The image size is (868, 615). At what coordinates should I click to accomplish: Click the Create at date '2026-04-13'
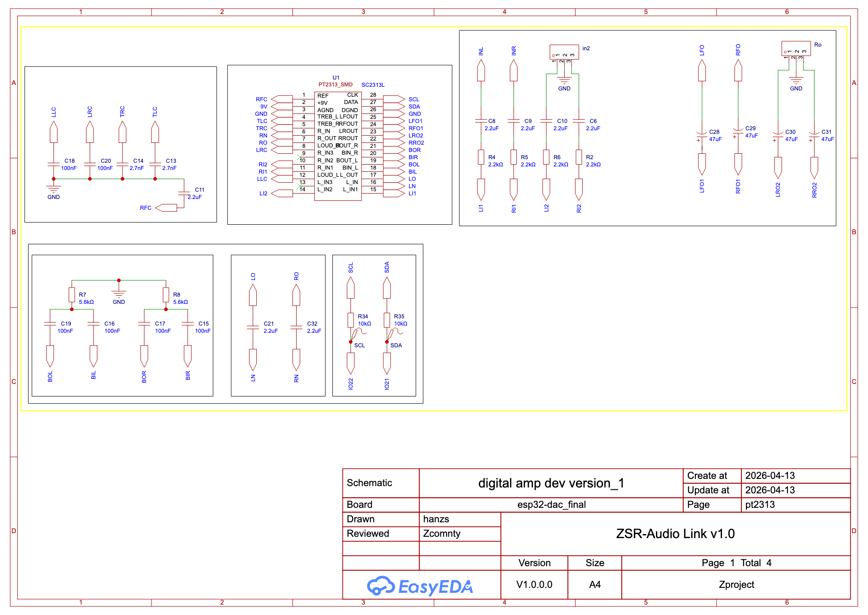pos(770,475)
